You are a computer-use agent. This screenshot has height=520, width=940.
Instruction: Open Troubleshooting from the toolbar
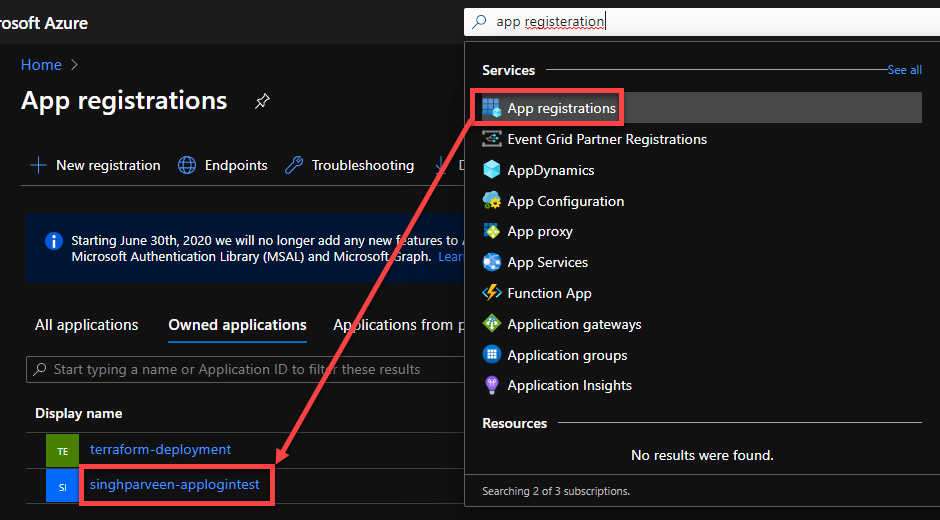coord(350,165)
